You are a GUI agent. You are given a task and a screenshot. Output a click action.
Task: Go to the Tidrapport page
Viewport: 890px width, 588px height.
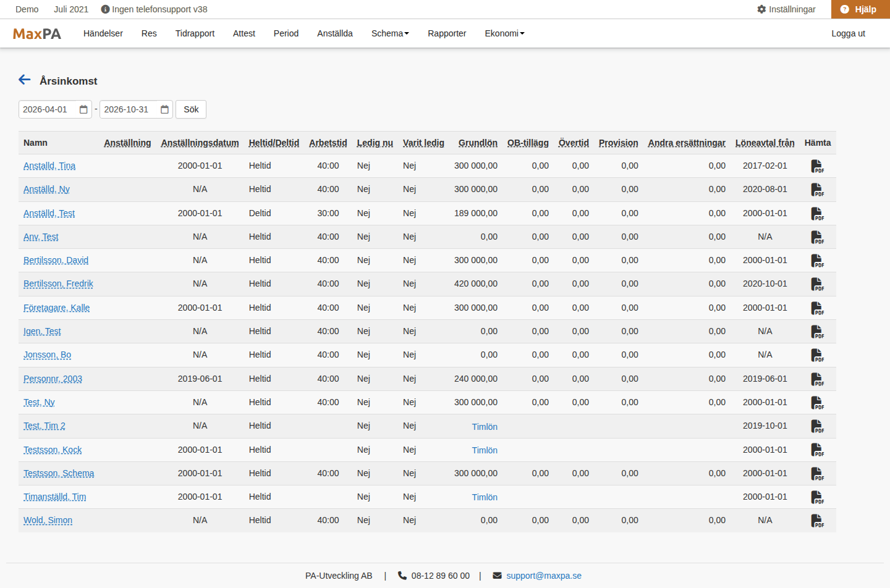click(x=195, y=33)
